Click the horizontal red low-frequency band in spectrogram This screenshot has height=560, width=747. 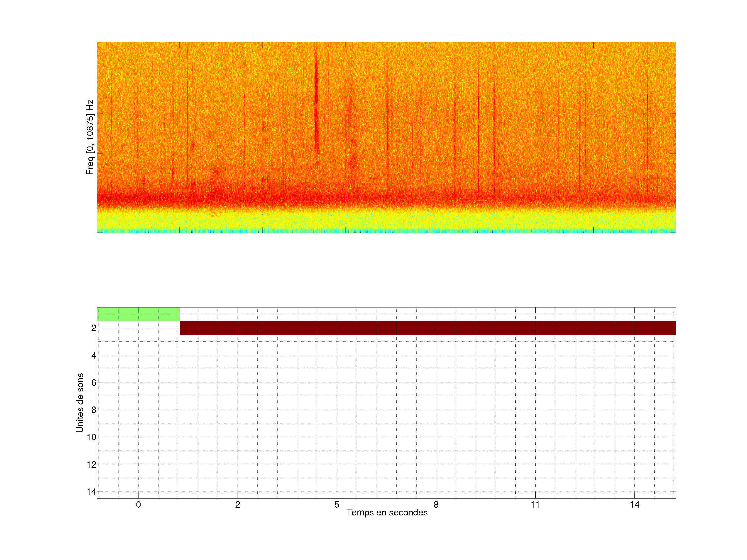(x=386, y=198)
